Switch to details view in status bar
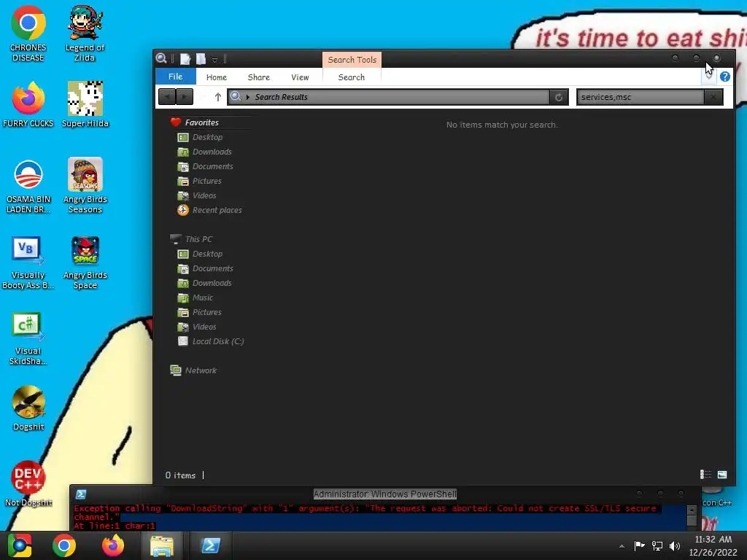This screenshot has height=560, width=747. click(705, 474)
